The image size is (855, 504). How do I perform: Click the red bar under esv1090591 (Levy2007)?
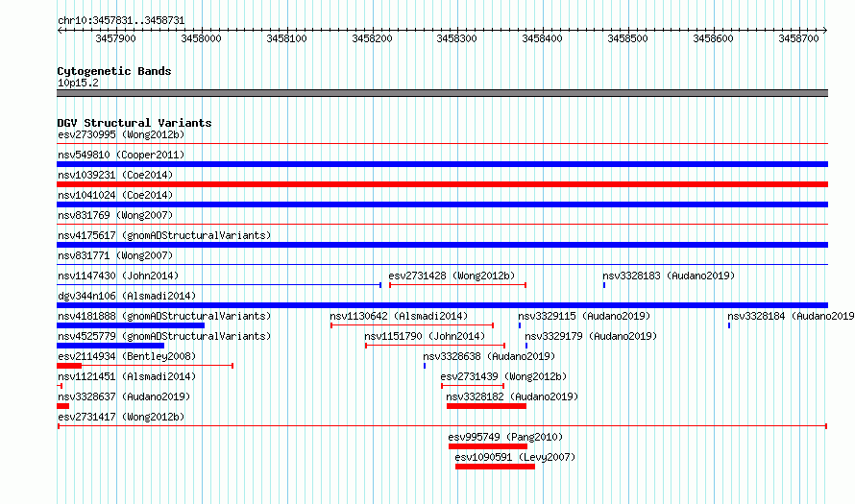click(495, 467)
